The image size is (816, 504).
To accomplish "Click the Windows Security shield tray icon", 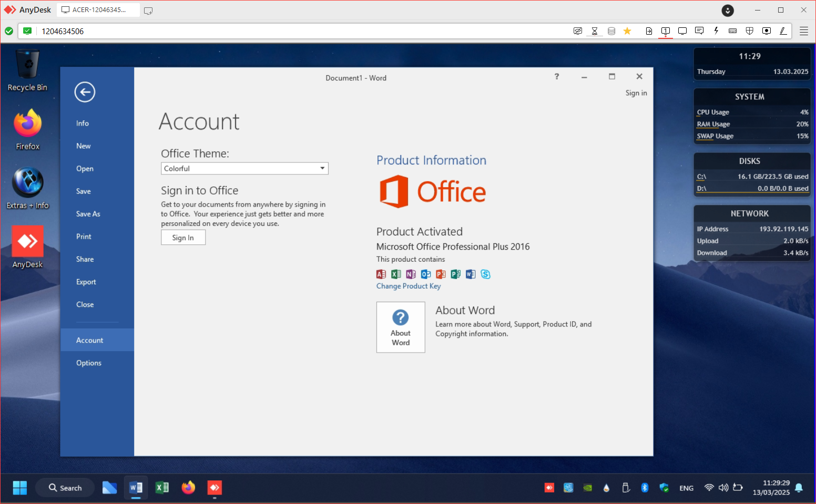I will click(664, 488).
